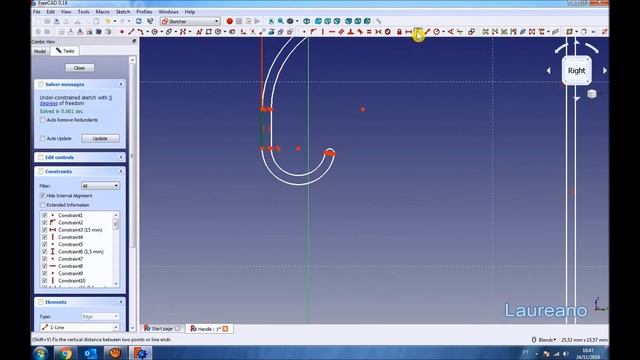Enable Extended Information checkbox
Screen dimensions: 640x360
tap(43, 205)
